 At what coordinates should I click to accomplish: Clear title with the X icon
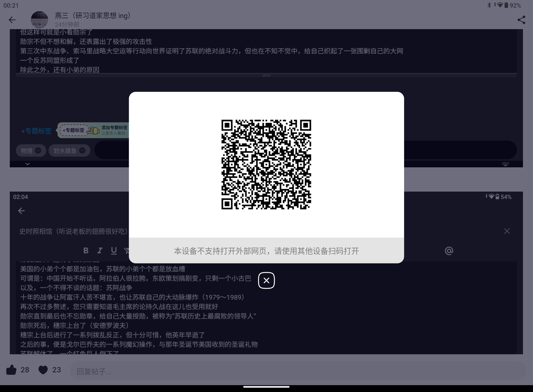(x=507, y=231)
